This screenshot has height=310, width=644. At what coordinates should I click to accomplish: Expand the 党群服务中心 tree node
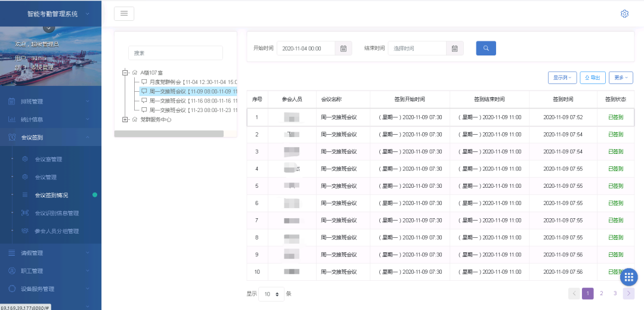point(125,119)
